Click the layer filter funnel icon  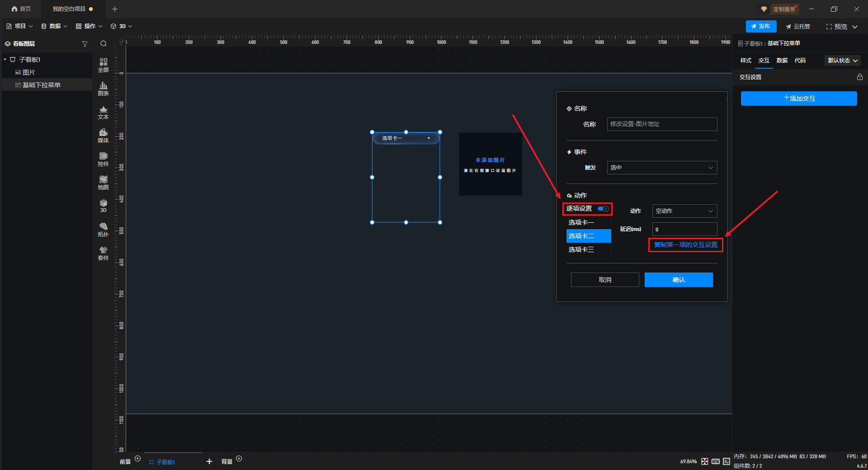(85, 44)
